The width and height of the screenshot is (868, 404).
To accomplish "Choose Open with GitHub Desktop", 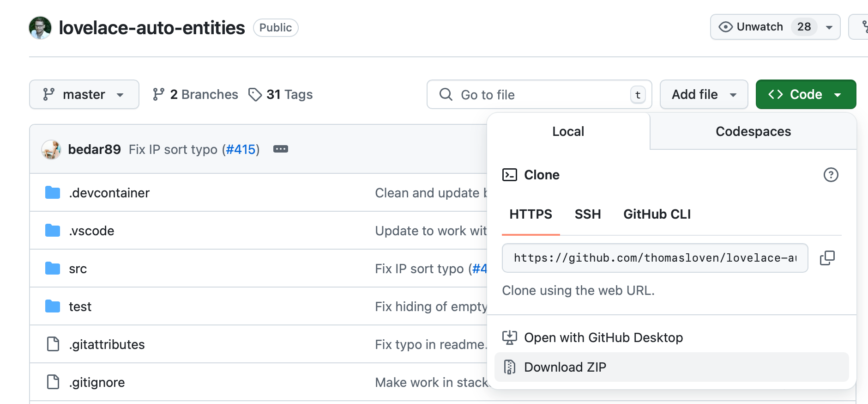I will [x=603, y=337].
